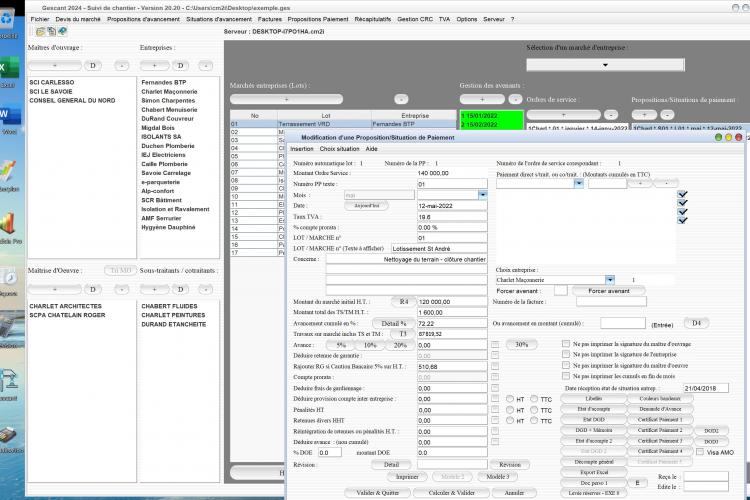750x500 pixels.
Task: Click the Imprimer button
Action: click(407, 477)
